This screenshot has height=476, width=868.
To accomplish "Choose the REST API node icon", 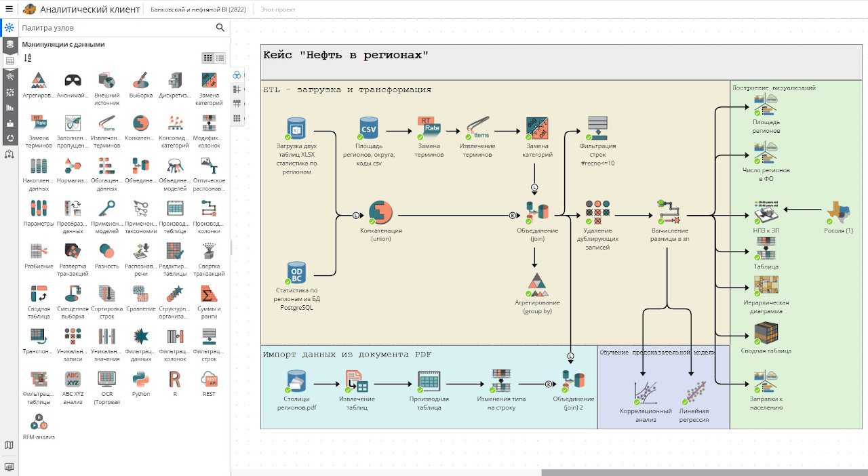I will tap(209, 379).
